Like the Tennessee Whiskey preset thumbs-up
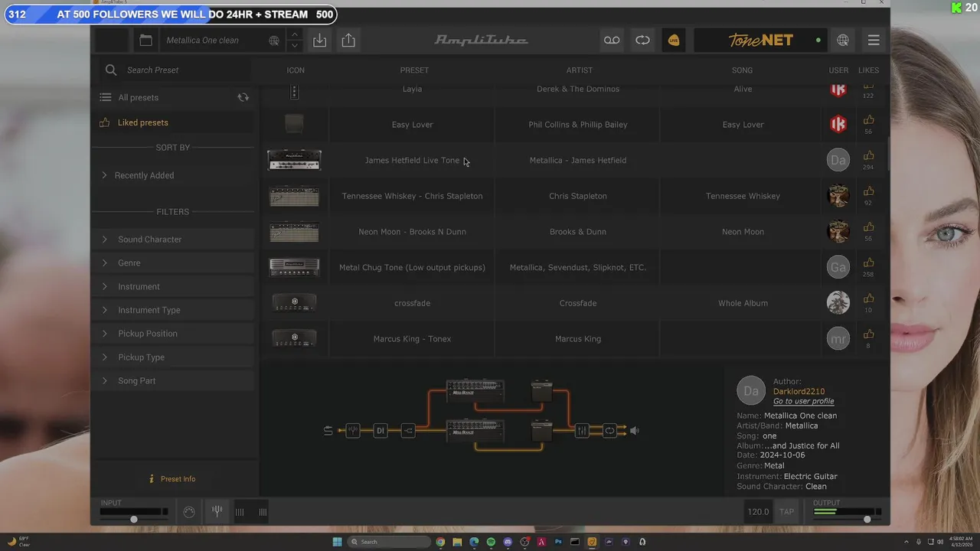Screen dimensions: 980x551 [x=868, y=191]
